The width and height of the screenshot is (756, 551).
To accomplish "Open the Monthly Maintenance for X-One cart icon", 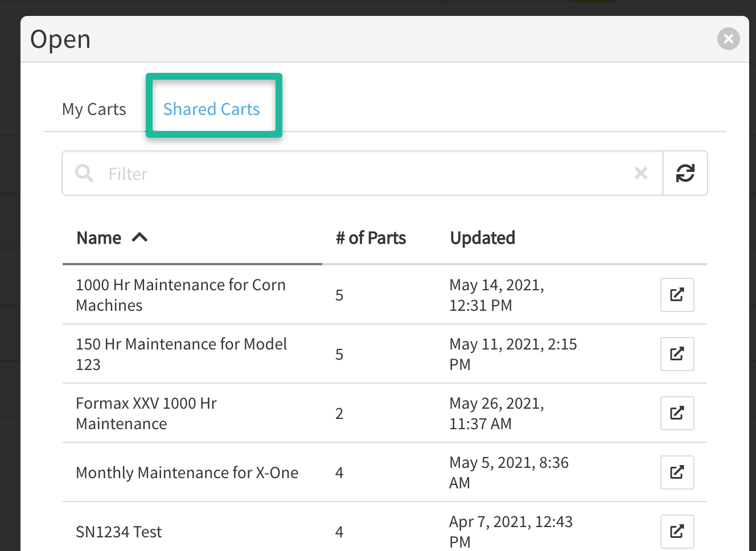I will point(677,472).
